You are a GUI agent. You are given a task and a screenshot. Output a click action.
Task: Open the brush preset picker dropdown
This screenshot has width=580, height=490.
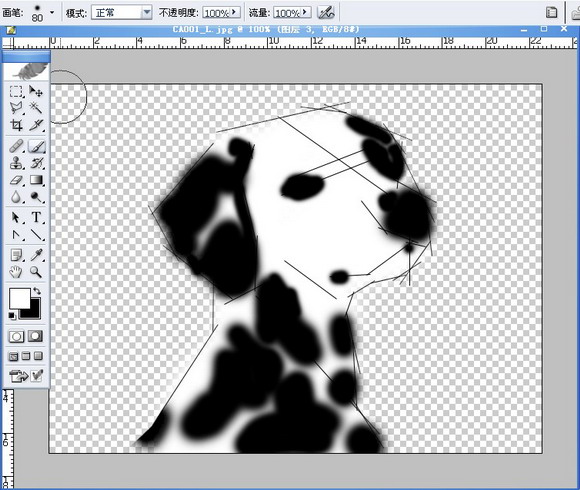click(52, 13)
